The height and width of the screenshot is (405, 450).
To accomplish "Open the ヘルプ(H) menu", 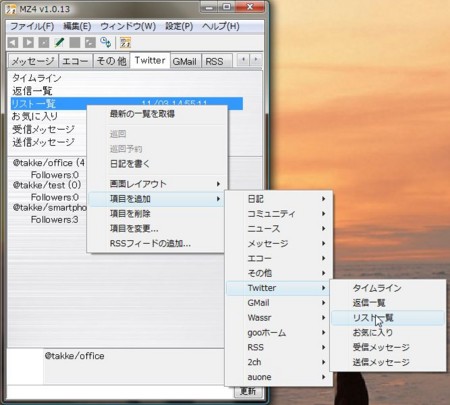I will coord(221,26).
